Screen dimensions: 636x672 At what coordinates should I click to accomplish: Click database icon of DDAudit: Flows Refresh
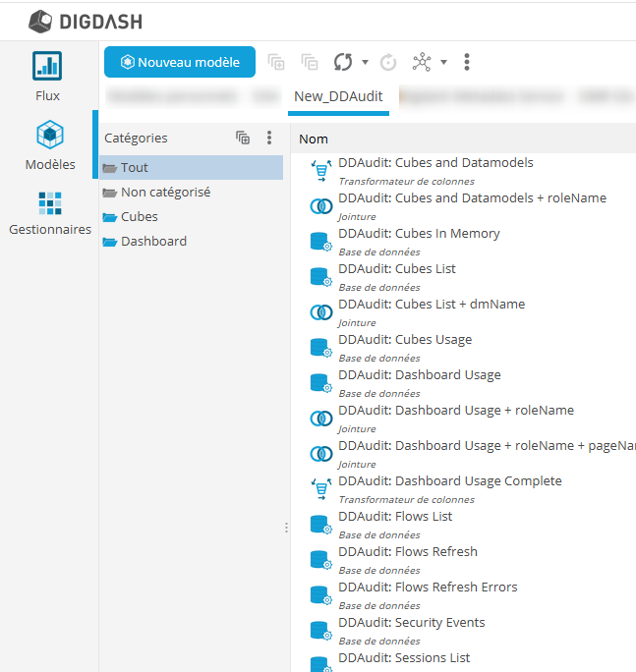(321, 560)
